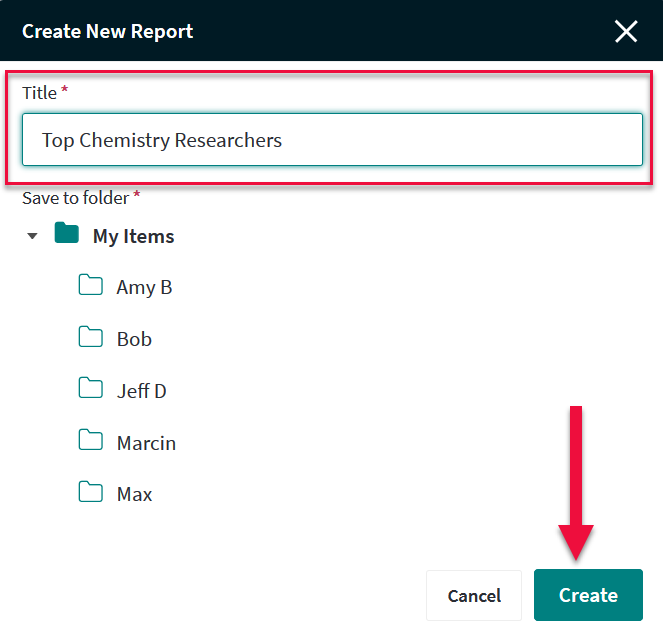Close the Create New Report dialog
This screenshot has height=635, width=663.
pos(626,31)
